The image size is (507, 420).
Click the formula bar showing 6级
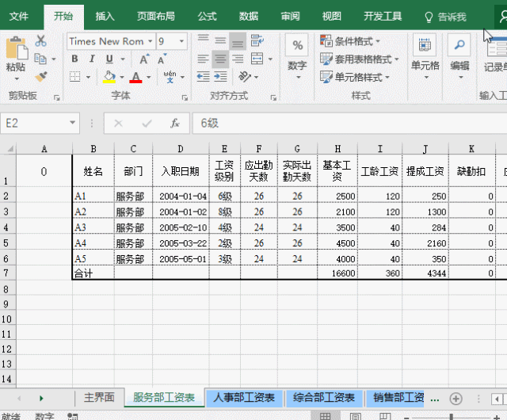tap(341, 124)
